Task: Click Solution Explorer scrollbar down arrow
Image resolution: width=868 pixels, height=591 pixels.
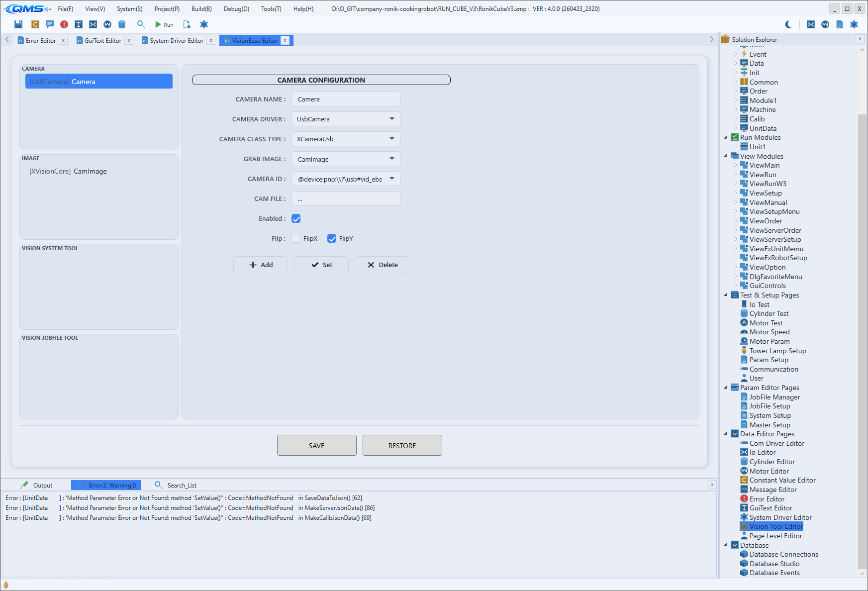Action: click(863, 573)
